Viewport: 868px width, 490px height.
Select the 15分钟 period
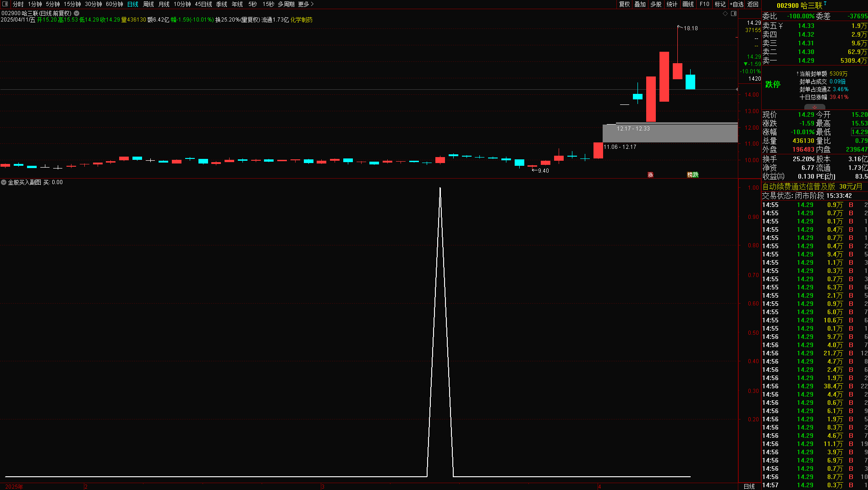72,4
